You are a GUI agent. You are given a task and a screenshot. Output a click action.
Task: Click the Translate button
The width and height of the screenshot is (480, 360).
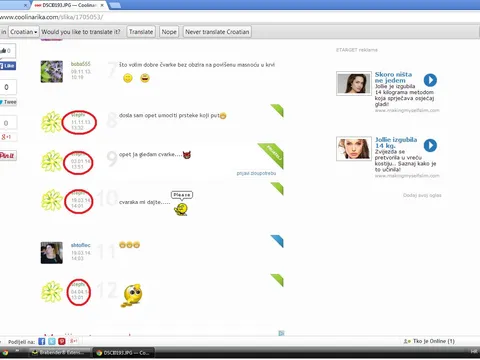[141, 32]
